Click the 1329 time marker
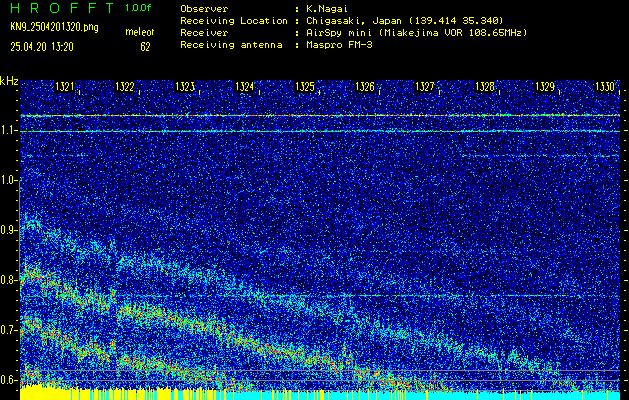The width and height of the screenshot is (629, 400). (x=545, y=87)
